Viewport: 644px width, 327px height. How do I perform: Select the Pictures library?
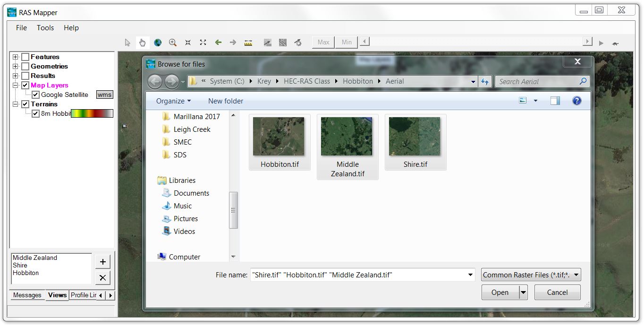click(180, 218)
